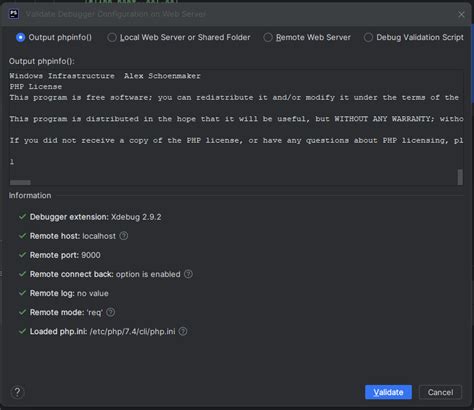Screen dimensions: 474x410
Task: Click the 'Output phpinfo():' field label
Action: coord(42,61)
